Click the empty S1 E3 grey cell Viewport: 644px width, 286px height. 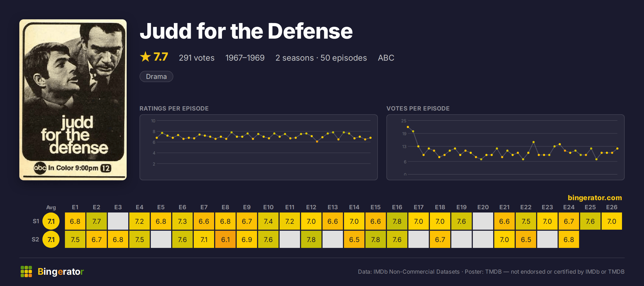tap(118, 221)
